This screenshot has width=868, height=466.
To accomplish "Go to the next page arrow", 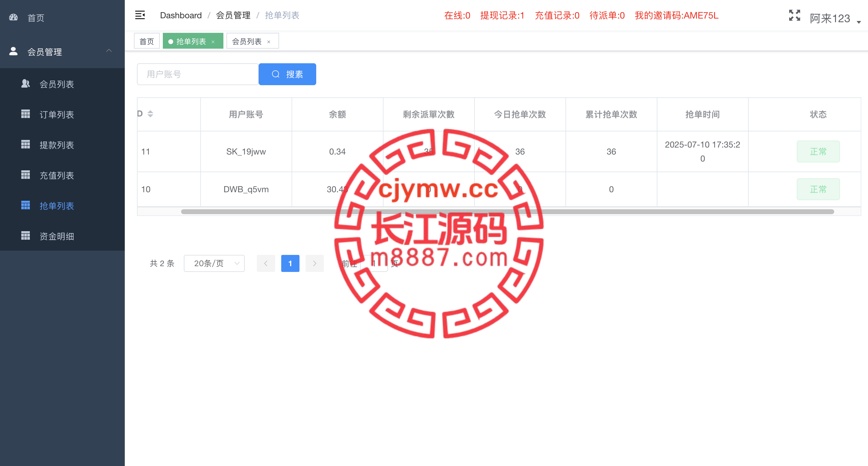I will [314, 263].
